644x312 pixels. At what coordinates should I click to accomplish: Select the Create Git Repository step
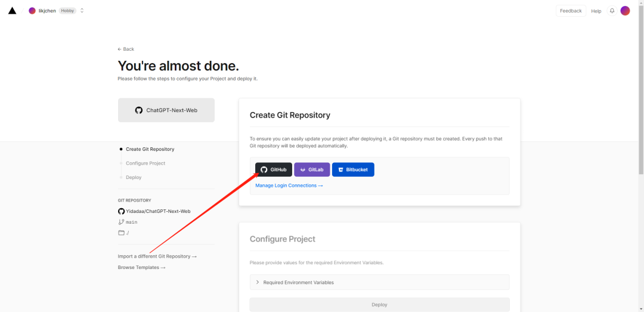pos(150,149)
